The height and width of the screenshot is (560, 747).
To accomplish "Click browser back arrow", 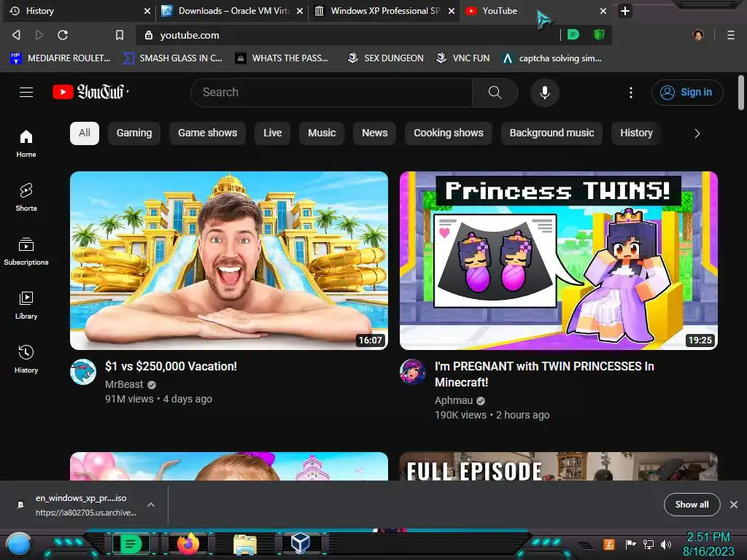I will (x=16, y=35).
